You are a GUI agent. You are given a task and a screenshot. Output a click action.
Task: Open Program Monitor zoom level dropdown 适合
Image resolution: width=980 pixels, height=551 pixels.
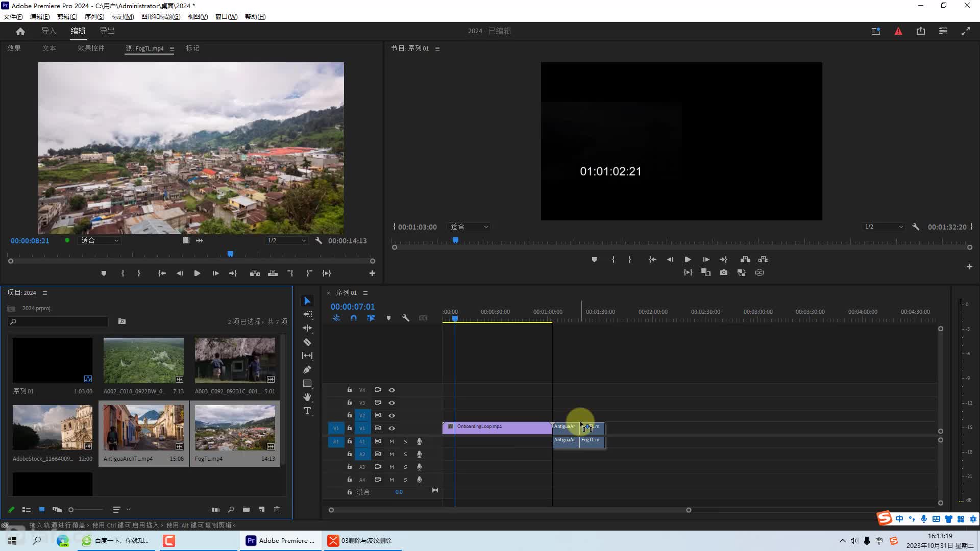point(469,227)
